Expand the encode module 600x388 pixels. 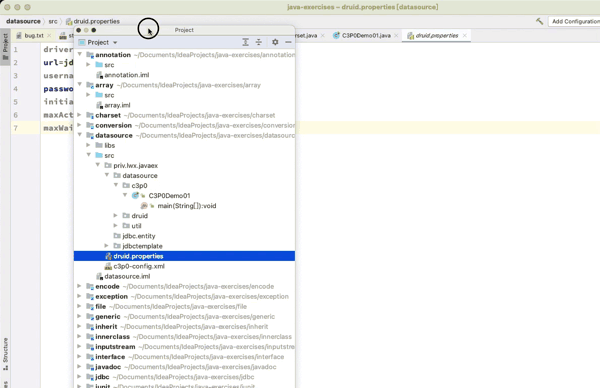coord(79,286)
